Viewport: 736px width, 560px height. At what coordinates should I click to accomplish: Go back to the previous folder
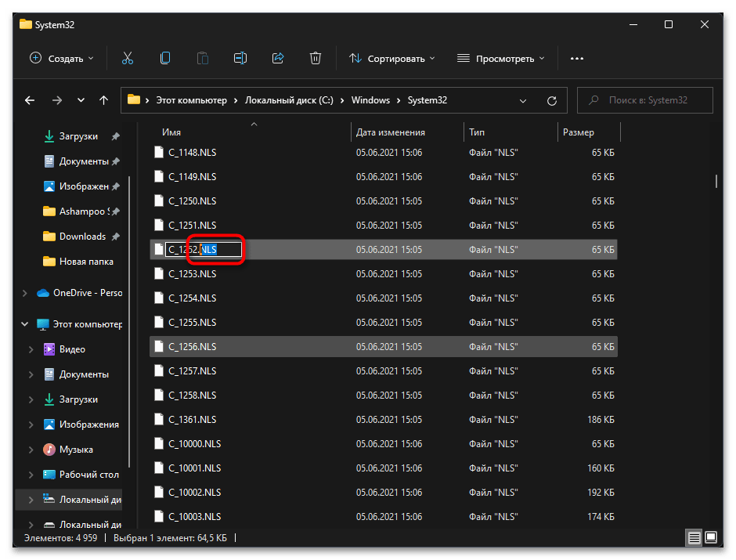click(30, 100)
